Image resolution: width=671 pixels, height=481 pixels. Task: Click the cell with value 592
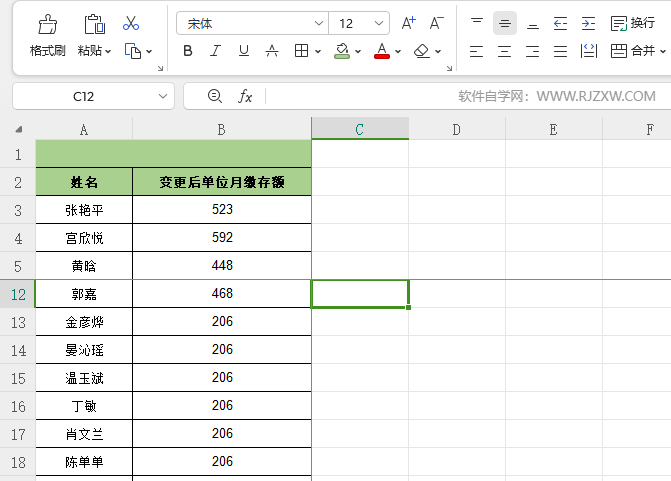pyautogui.click(x=222, y=238)
